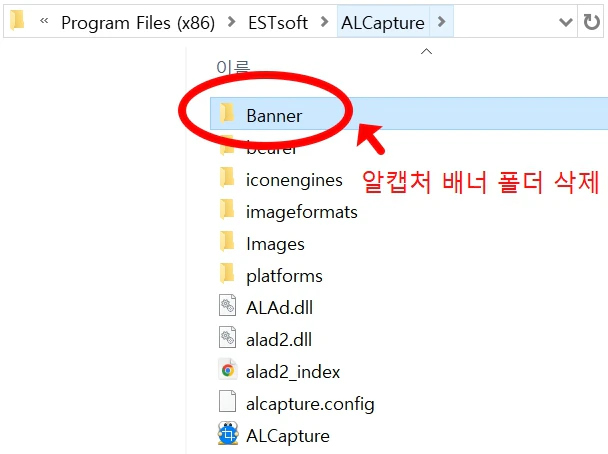Click the alcapture.config blank file icon
Viewport: 608px width, 454px height.
pos(228,401)
